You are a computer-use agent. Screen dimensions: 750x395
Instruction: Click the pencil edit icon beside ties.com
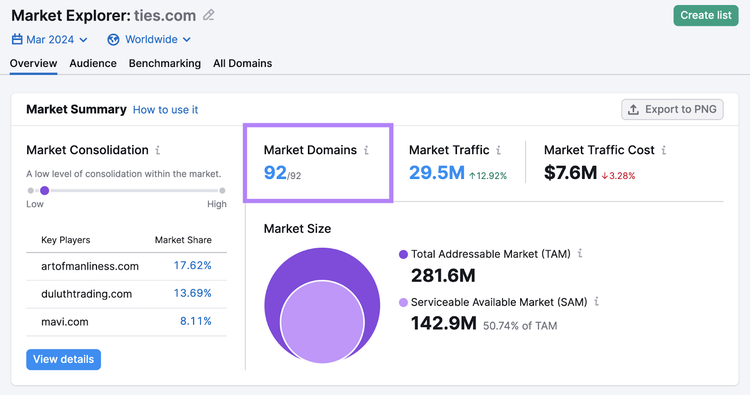click(209, 15)
